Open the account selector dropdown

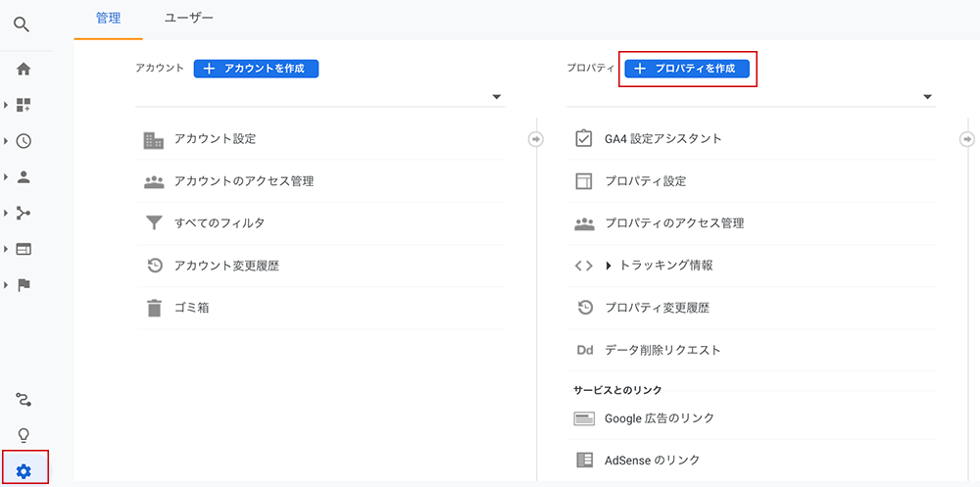point(320,98)
